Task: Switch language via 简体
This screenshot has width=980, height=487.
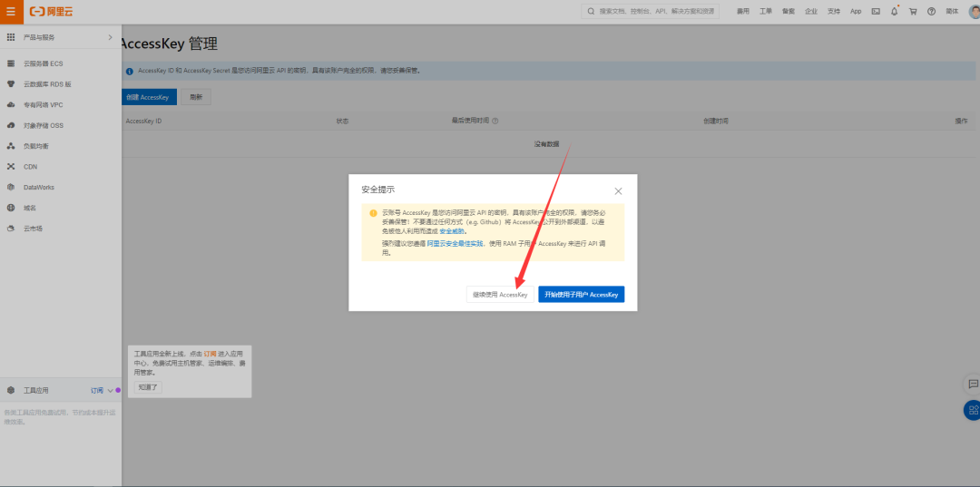Action: pyautogui.click(x=952, y=11)
